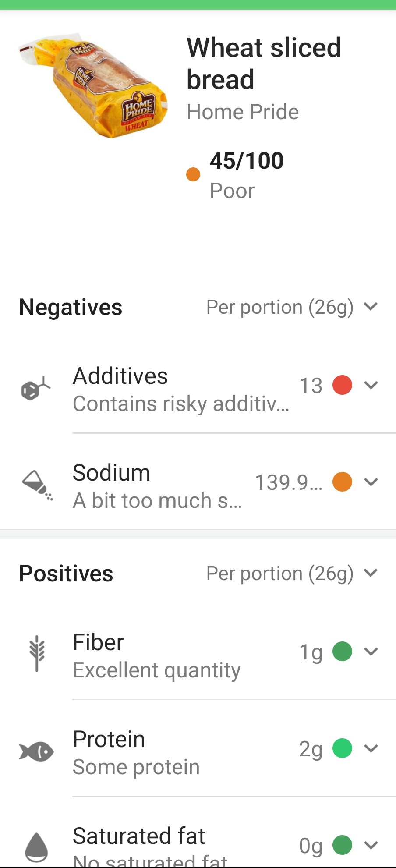396x868 pixels.
Task: Open Negatives per portion dropdown
Action: click(x=291, y=307)
